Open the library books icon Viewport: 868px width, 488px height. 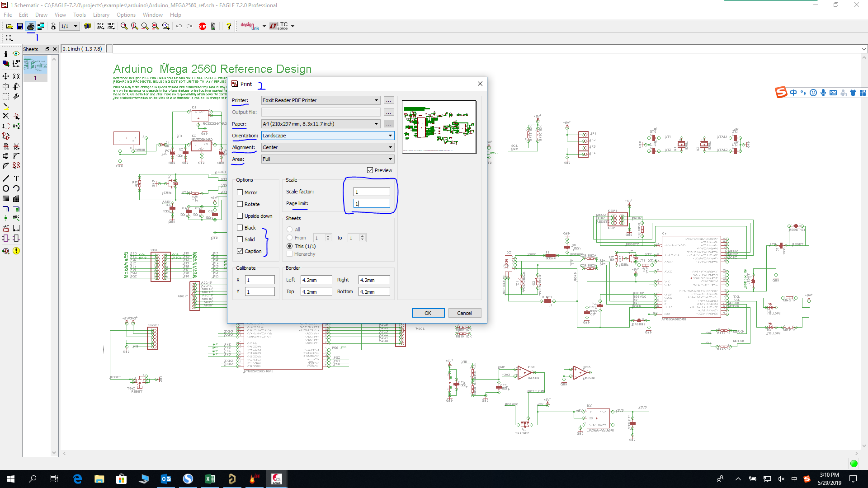pyautogui.click(x=88, y=26)
